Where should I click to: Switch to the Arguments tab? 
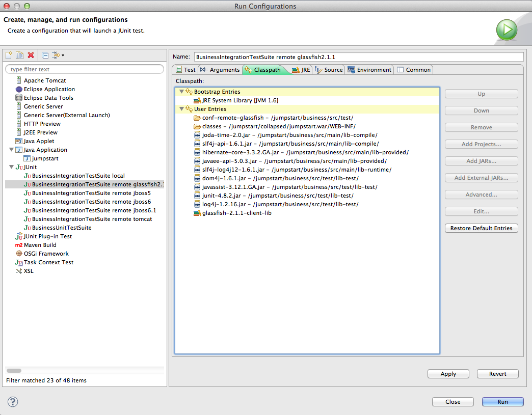[x=220, y=69]
